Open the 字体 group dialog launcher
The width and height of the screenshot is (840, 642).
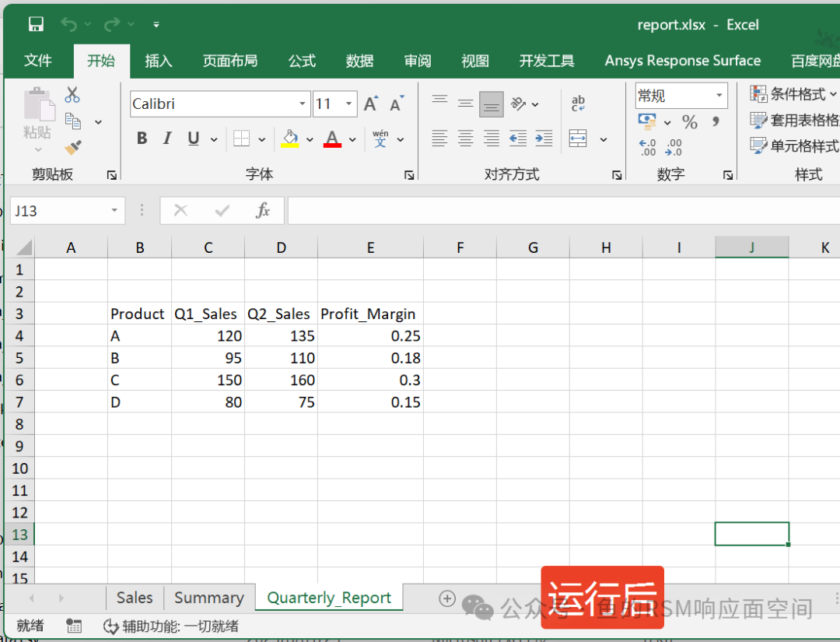click(409, 174)
